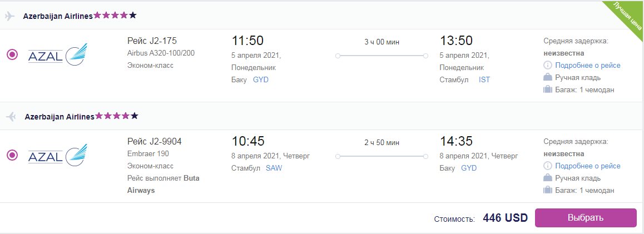Click the return airplane icon beside the second Azerbaijan Airlines
This screenshot has width=644, height=234.
tap(11, 117)
